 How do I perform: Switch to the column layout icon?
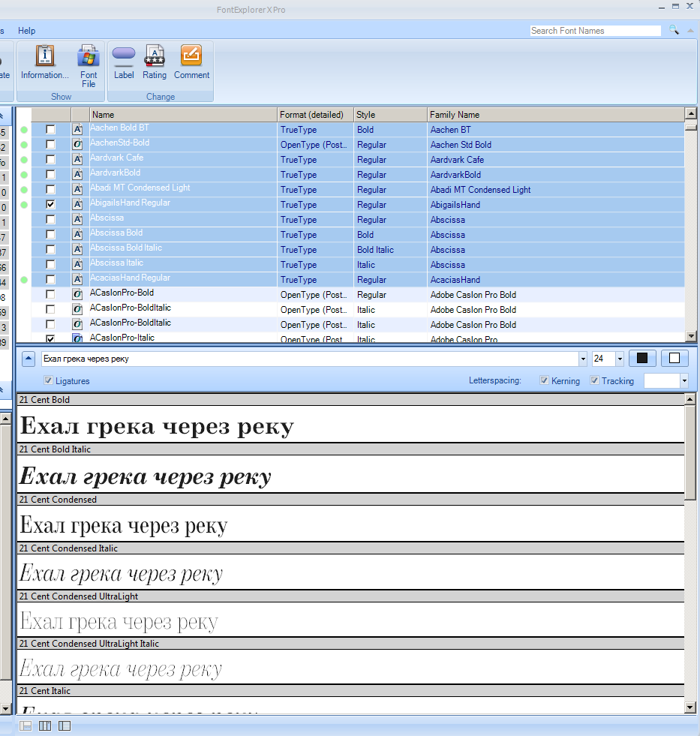[x=45, y=725]
